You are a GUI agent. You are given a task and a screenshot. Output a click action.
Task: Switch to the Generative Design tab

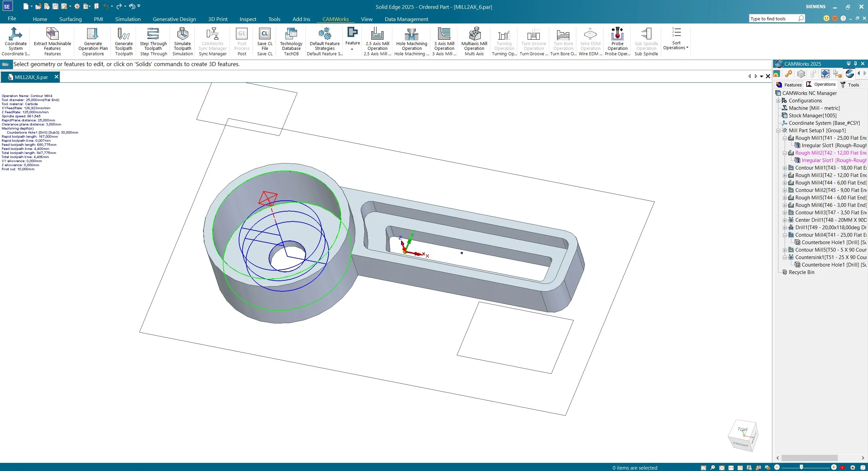pyautogui.click(x=174, y=19)
